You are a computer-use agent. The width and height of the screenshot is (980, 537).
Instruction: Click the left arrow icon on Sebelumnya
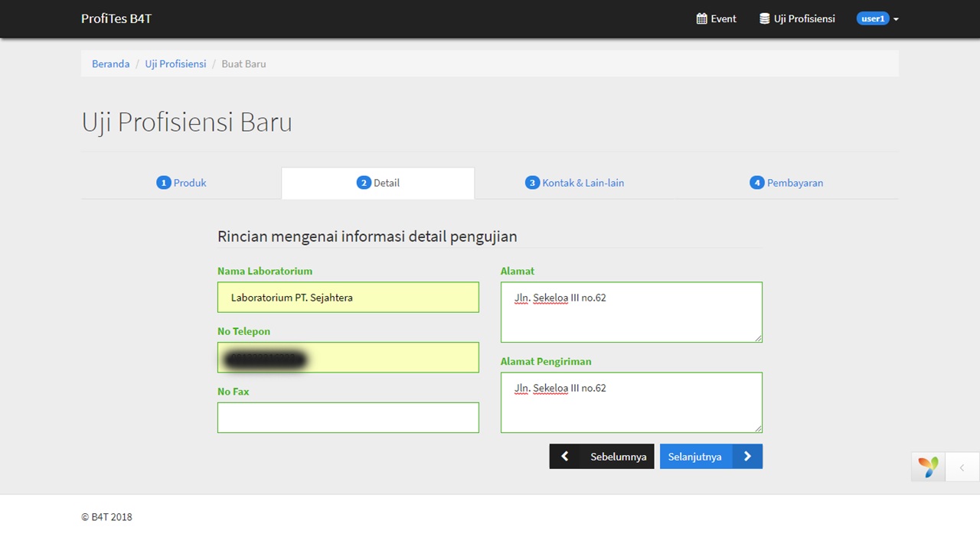click(x=564, y=457)
